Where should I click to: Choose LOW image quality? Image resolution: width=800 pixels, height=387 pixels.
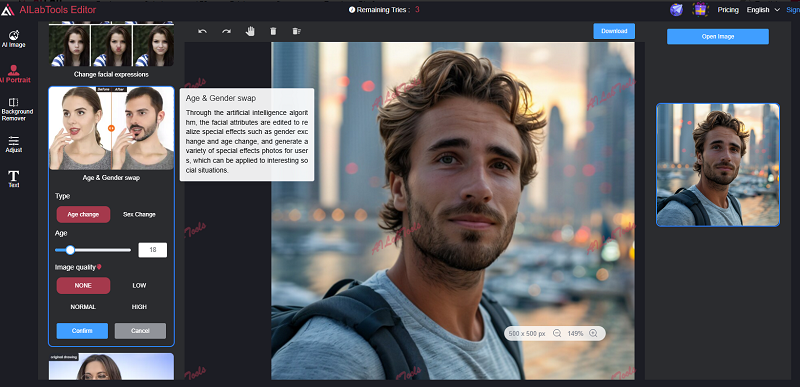139,286
